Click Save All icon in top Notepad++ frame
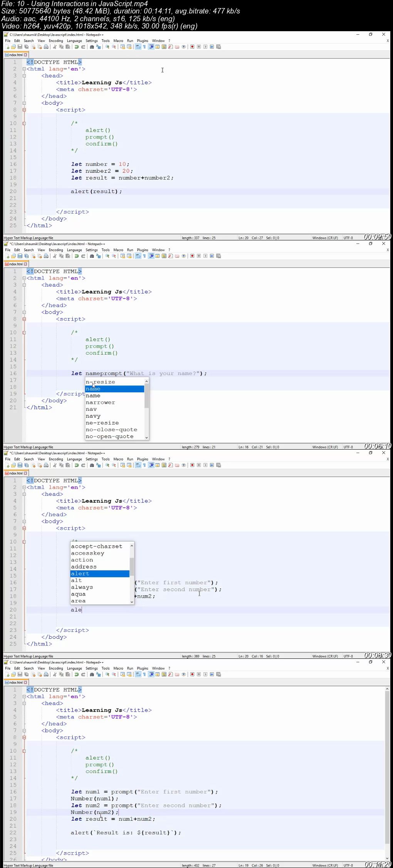This screenshot has width=393, height=868. tap(27, 47)
